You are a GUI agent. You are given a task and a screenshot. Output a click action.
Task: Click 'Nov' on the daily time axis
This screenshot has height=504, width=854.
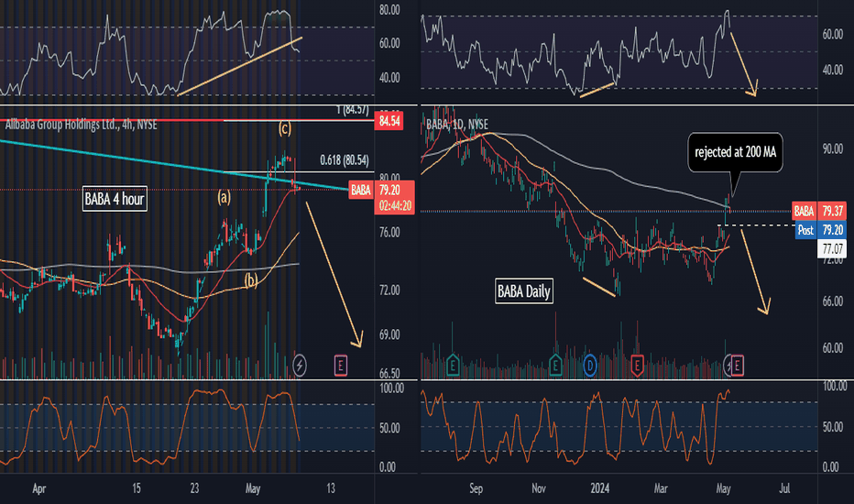click(538, 488)
